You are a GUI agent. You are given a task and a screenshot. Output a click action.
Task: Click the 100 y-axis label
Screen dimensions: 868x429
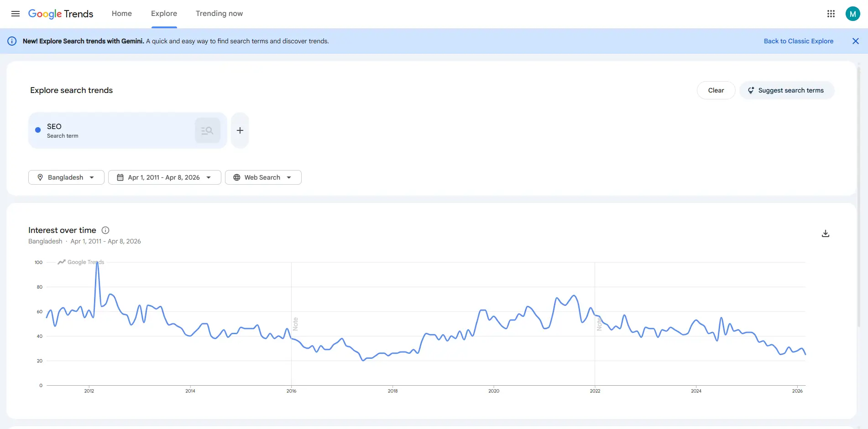38,262
